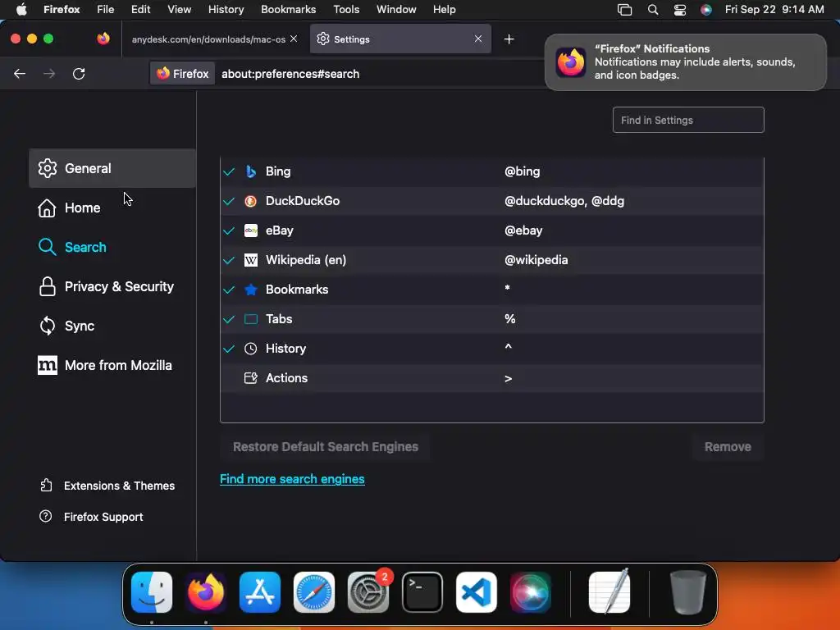The width and height of the screenshot is (840, 630).
Task: Click the Firefox Support question mark icon
Action: (x=46, y=517)
